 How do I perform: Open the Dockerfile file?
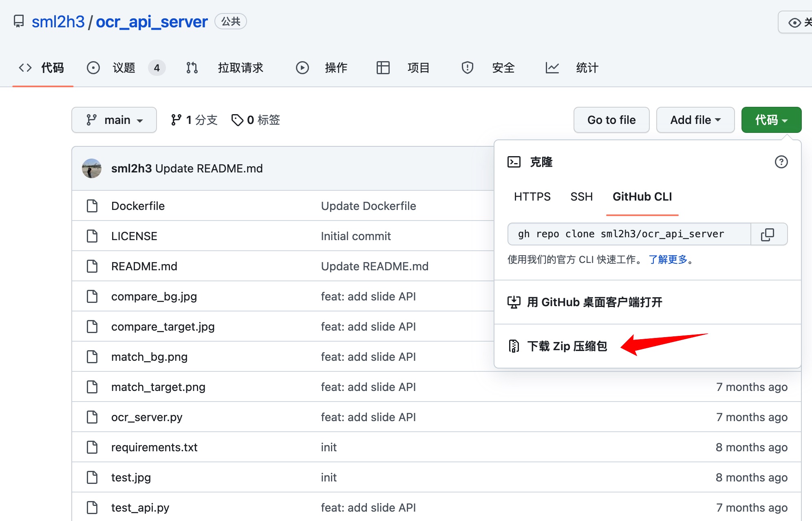[x=138, y=206]
